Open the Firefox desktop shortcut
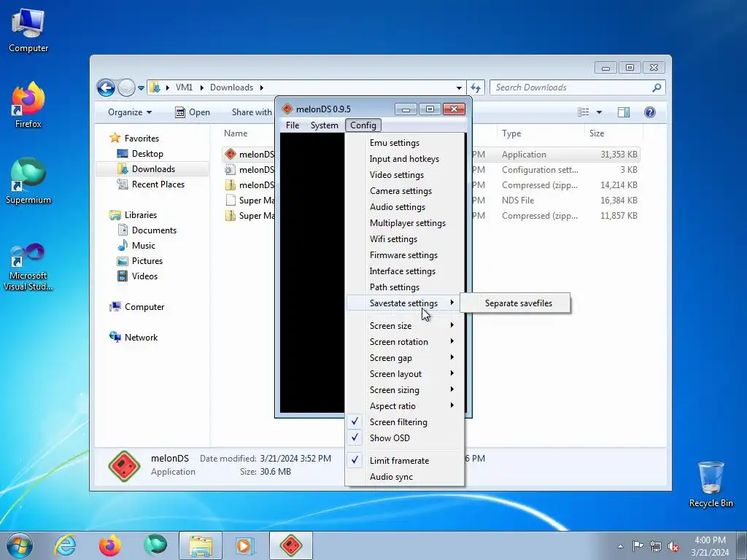Viewport: 747px width, 560px height. pyautogui.click(x=28, y=105)
